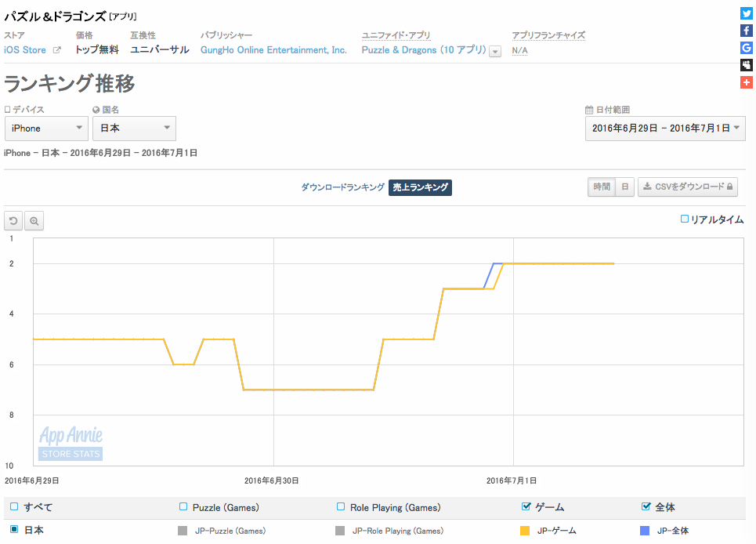Switch chart granularity to 日
756x544 pixels.
tap(625, 187)
